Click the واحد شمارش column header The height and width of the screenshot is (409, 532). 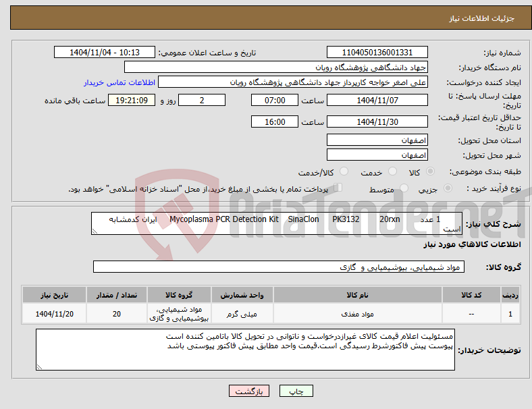(242, 295)
